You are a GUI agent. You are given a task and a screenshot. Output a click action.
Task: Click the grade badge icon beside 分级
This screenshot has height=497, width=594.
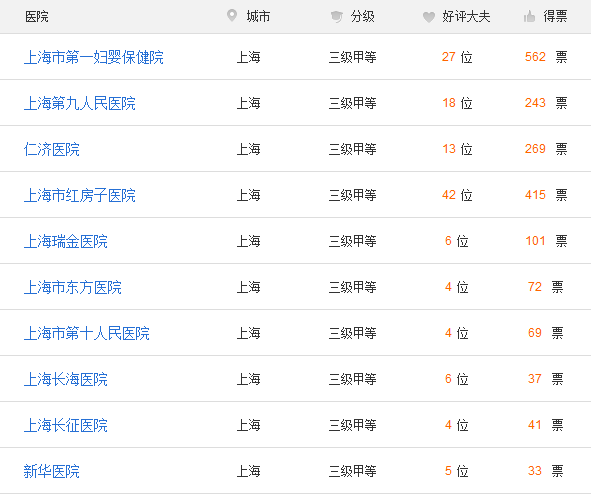(336, 17)
